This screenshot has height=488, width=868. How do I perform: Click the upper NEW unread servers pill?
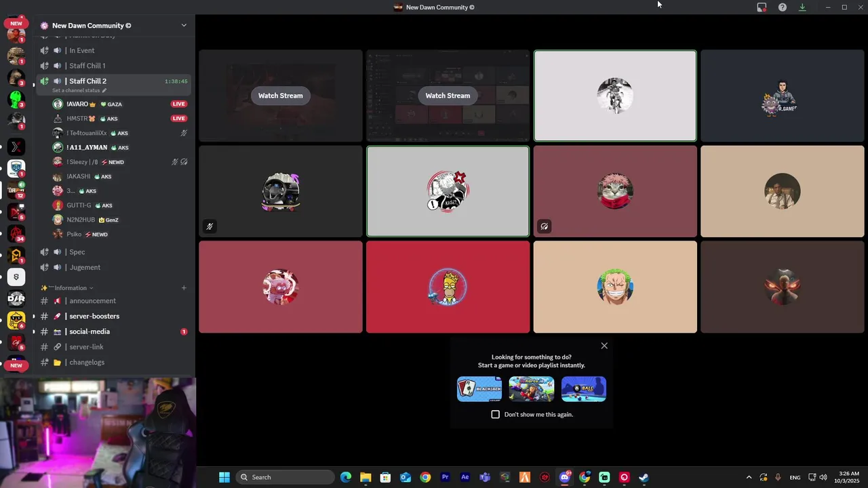pos(16,23)
